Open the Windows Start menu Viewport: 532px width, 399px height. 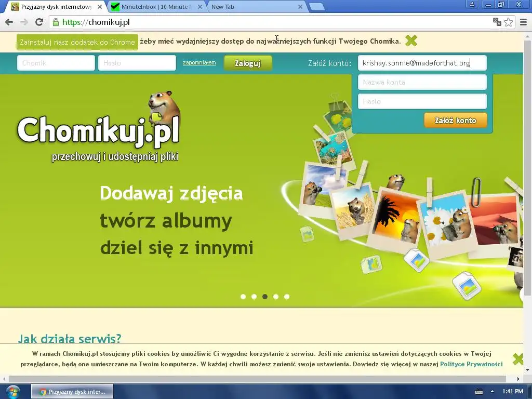tap(12, 392)
